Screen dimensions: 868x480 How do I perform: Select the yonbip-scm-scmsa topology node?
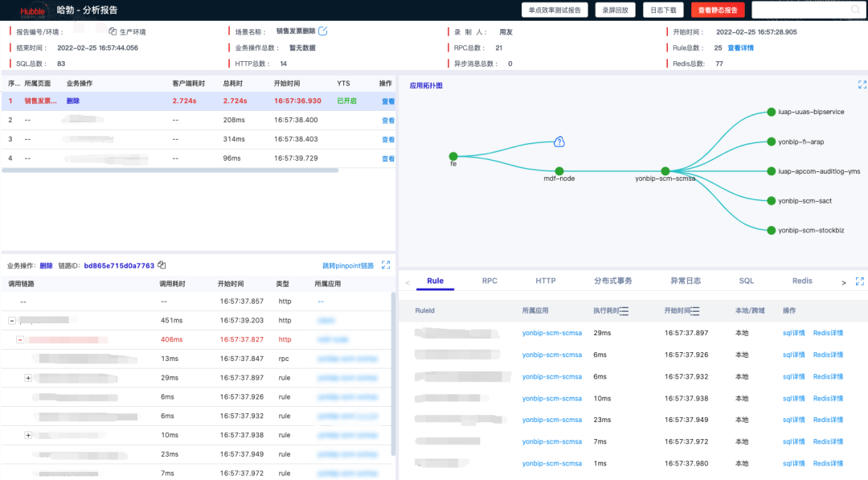tap(665, 171)
